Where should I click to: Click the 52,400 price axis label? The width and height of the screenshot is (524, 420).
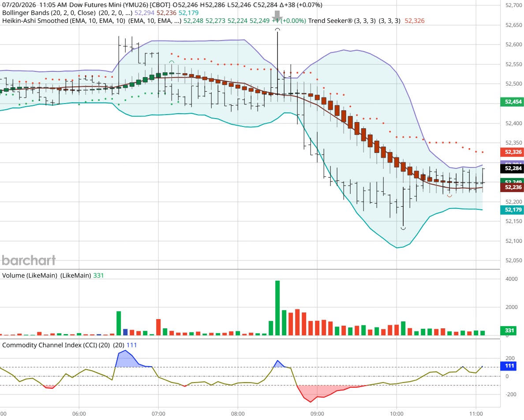(x=514, y=123)
